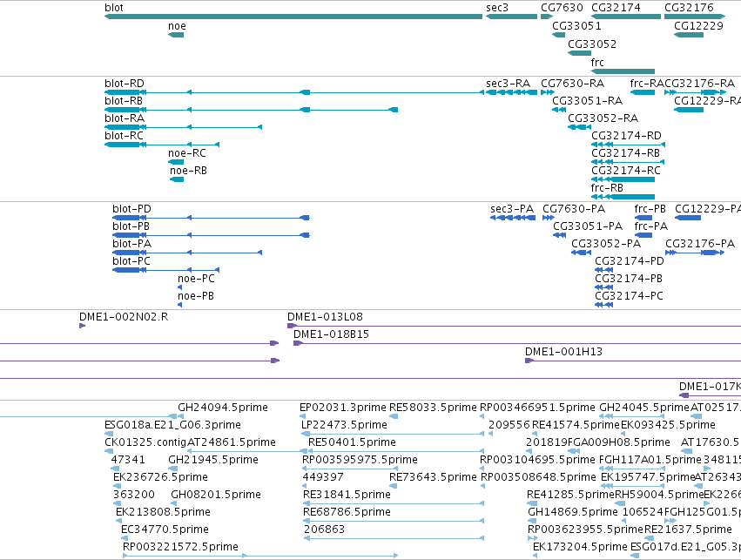Screen dimensions: 741x560
Task: Select the CG33052 gene feature
Action: (579, 53)
